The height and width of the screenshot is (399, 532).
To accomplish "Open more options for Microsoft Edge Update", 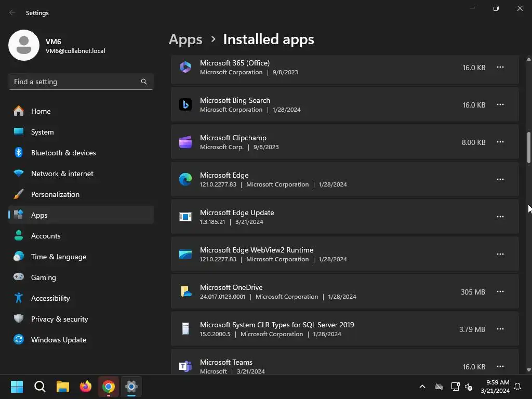I will (x=500, y=217).
